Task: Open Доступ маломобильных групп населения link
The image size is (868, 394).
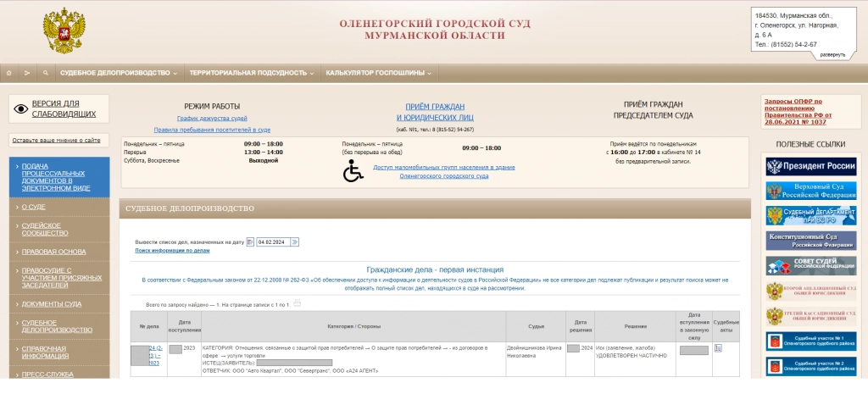Action: tap(444, 171)
